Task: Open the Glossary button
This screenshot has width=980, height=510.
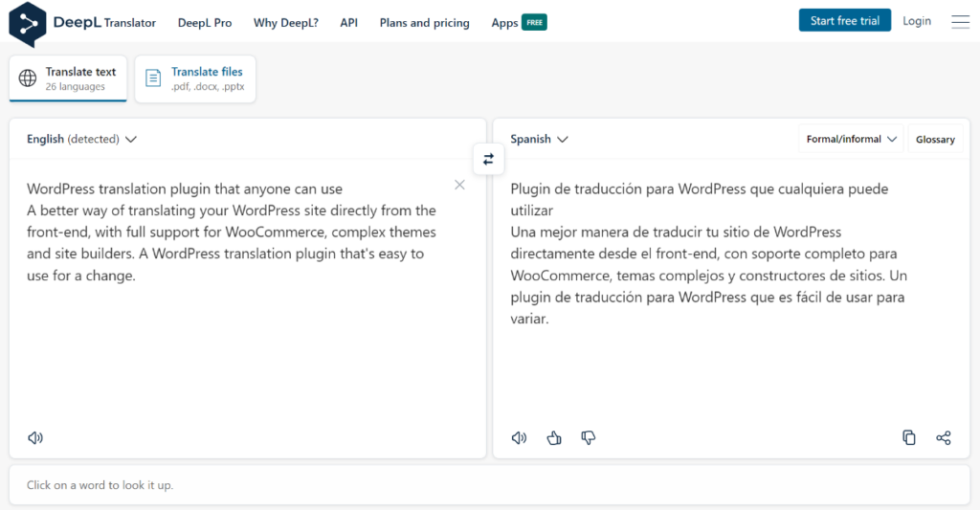Action: [x=935, y=139]
